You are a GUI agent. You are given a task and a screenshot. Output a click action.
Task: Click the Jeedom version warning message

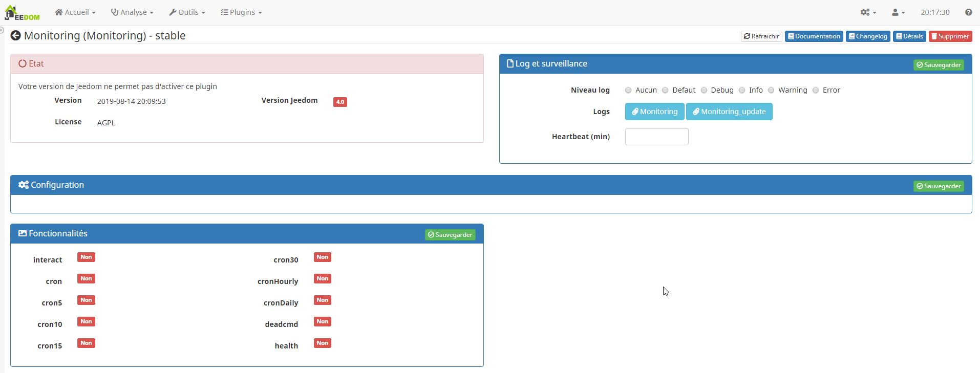[118, 86]
